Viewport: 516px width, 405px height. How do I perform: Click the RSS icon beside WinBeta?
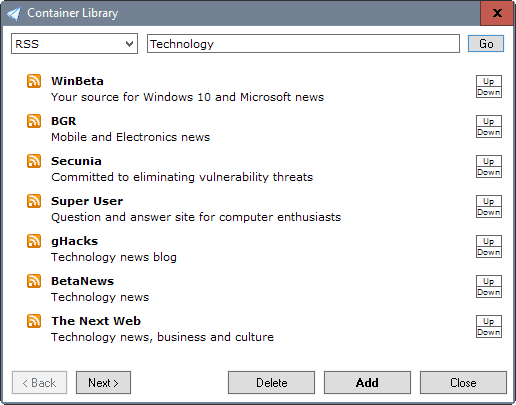(x=34, y=81)
